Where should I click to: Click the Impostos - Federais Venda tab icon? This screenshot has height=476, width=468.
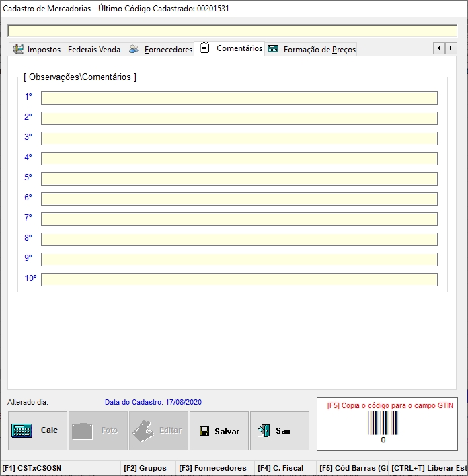pyautogui.click(x=18, y=49)
